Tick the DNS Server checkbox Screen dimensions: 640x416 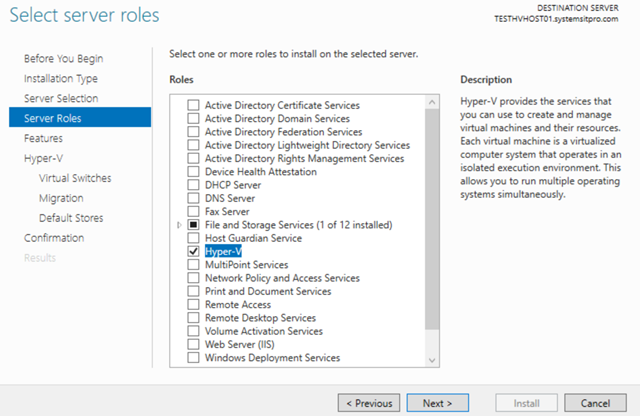pos(193,198)
